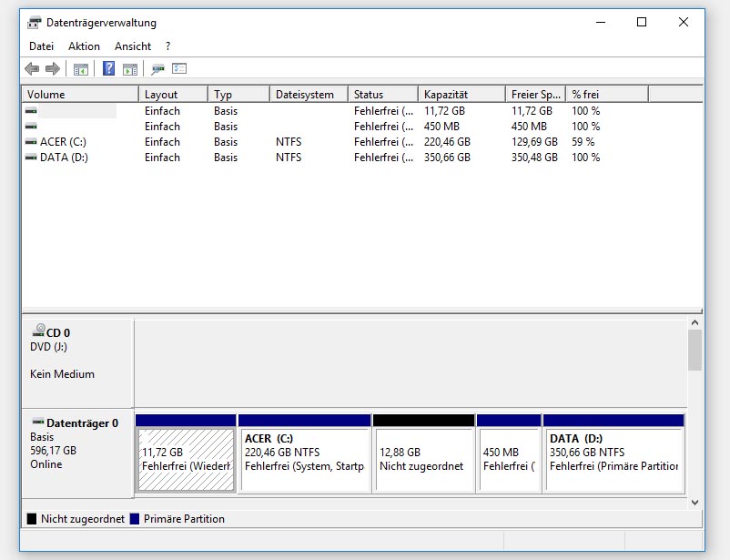Click the Back arrow toolbar icon
This screenshot has height=560, width=730.
tap(32, 69)
